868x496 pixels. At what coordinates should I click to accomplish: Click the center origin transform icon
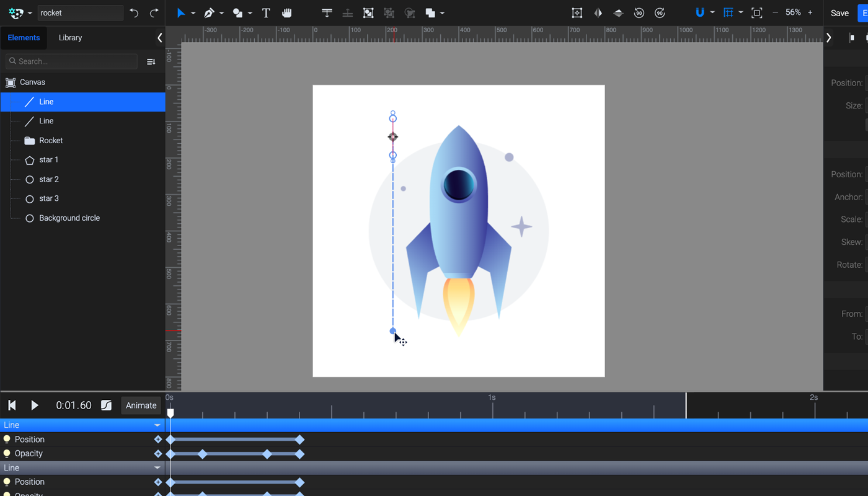pos(577,13)
